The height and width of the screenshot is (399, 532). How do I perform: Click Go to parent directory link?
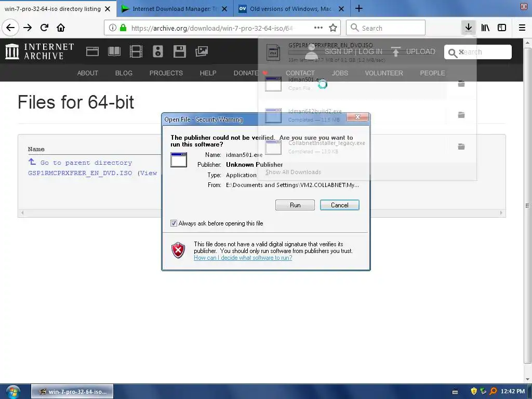[x=86, y=163]
